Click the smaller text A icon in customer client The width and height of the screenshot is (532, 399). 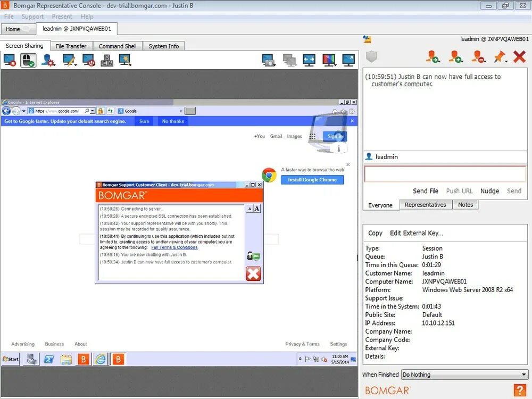[x=250, y=209]
